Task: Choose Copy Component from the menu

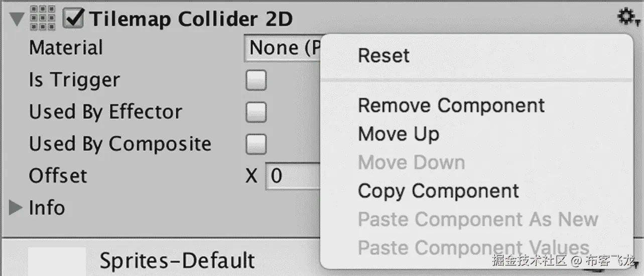Action: click(x=438, y=191)
